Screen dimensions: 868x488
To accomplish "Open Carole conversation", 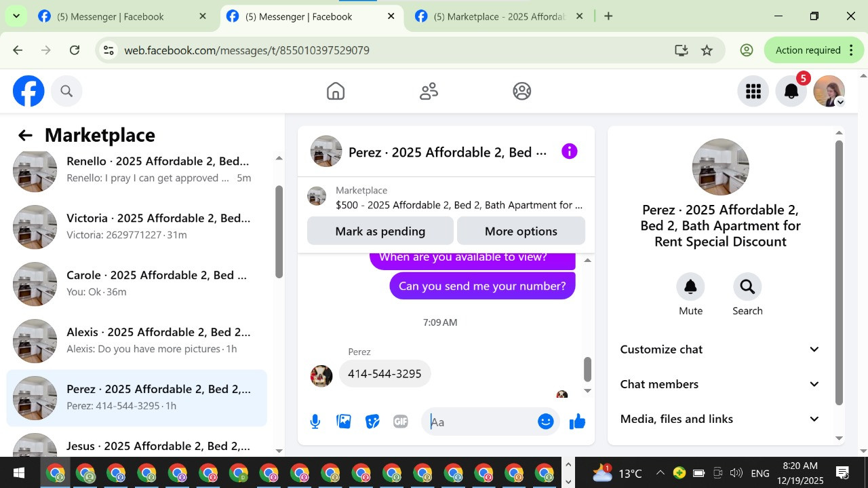I will point(137,284).
